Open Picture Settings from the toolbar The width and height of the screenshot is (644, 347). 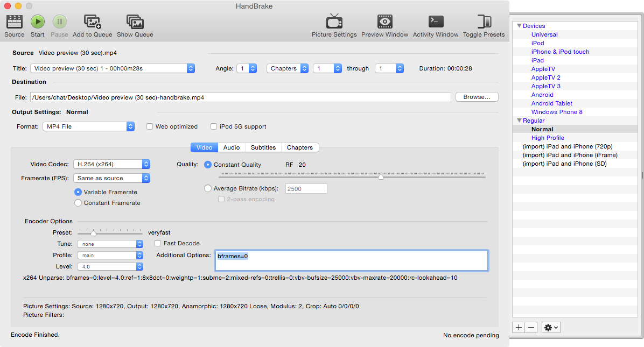click(x=334, y=22)
